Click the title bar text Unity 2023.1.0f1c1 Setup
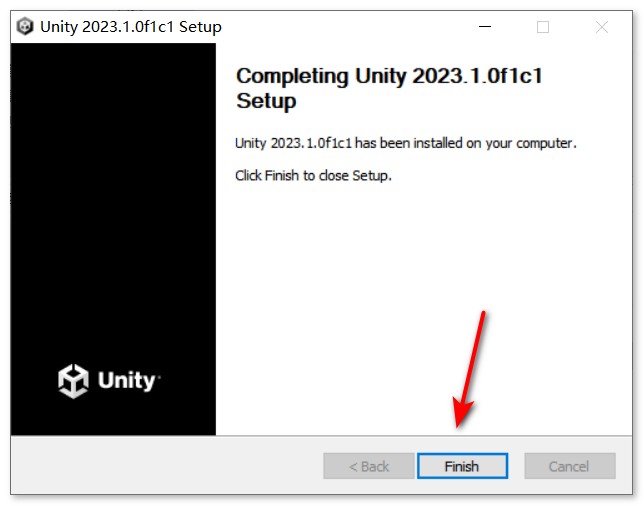 131,27
